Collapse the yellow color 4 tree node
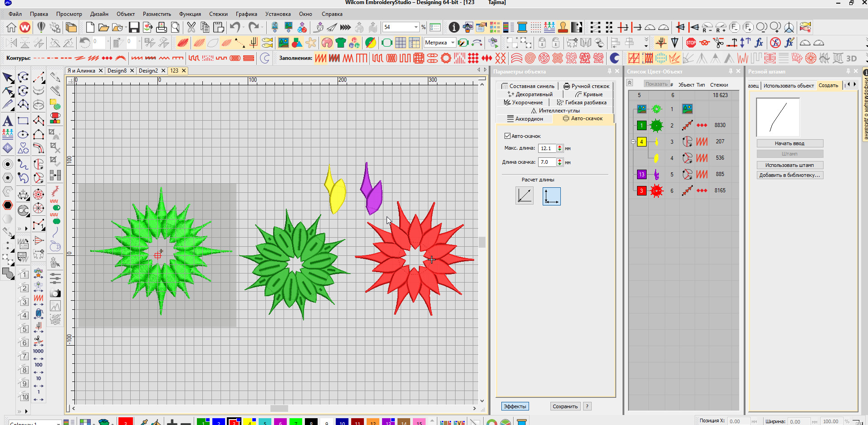 pos(633,142)
